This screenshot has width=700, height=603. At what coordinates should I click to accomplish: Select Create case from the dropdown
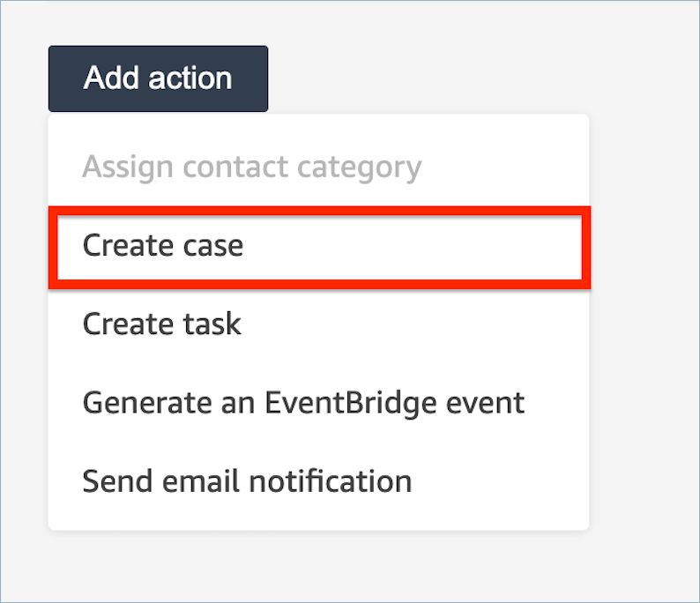click(163, 245)
